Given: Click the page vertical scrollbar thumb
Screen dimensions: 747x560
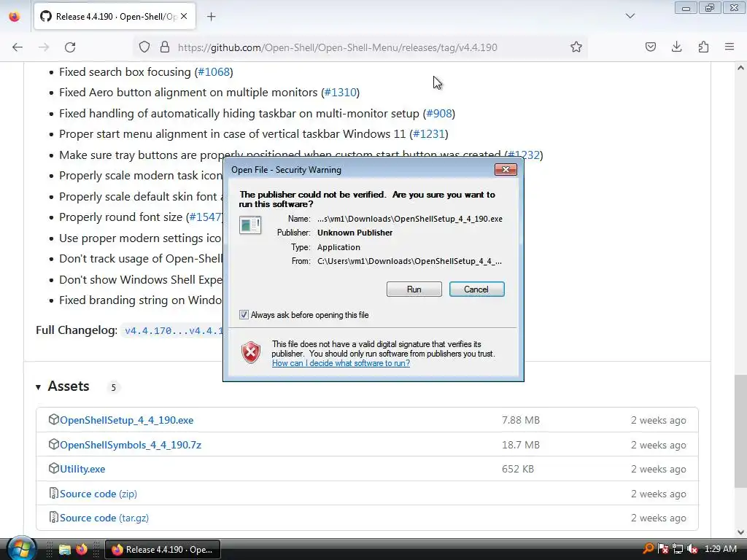Looking at the screenshot, I should (740, 432).
